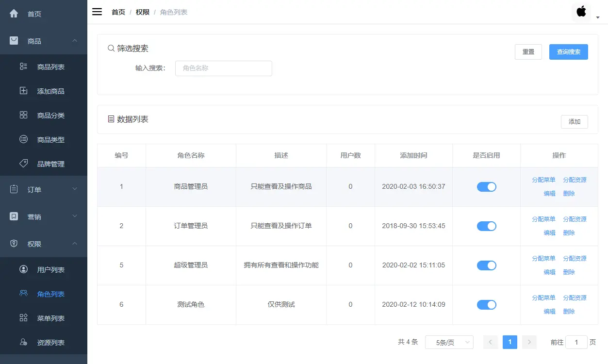Open the user avatar dropdown arrow
This screenshot has height=364, width=608.
tap(598, 17)
